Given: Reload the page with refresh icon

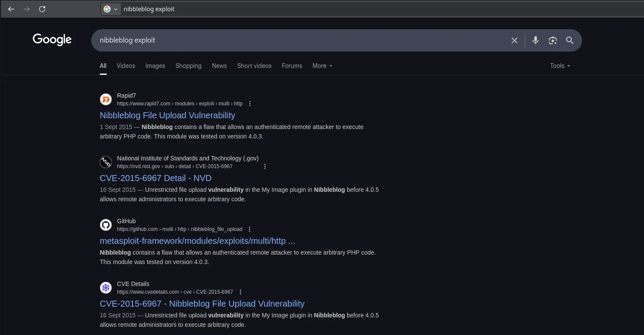Looking at the screenshot, I should tap(42, 9).
